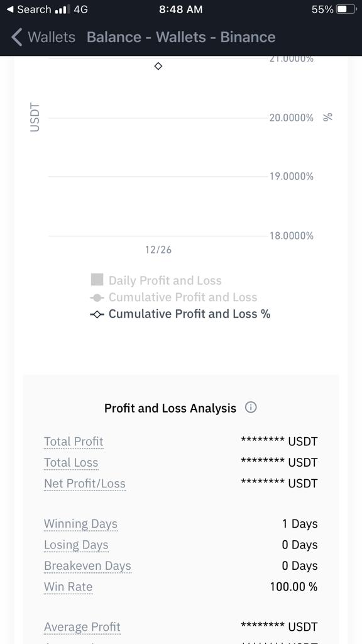This screenshot has height=644, width=362.
Task: Tap the gray Daily Profit square swatch
Action: point(97,280)
